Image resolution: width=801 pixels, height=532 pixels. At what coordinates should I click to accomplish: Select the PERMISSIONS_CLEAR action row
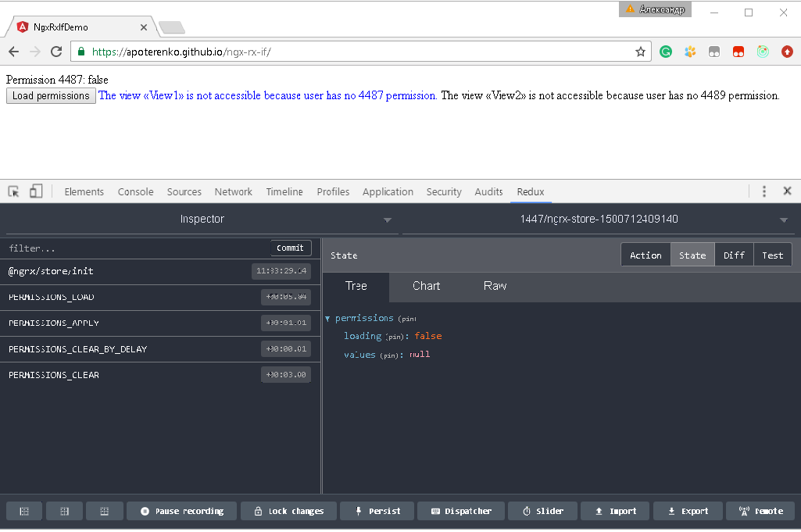pos(160,375)
